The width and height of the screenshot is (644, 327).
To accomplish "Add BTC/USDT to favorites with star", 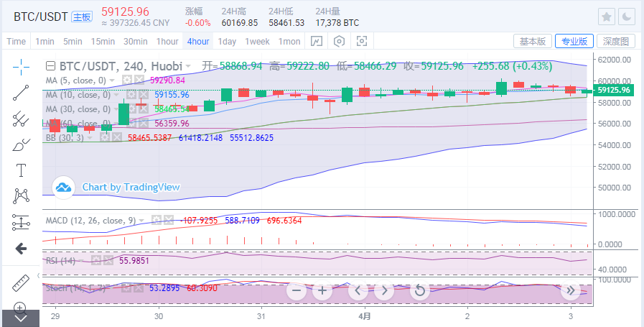I will click(606, 17).
